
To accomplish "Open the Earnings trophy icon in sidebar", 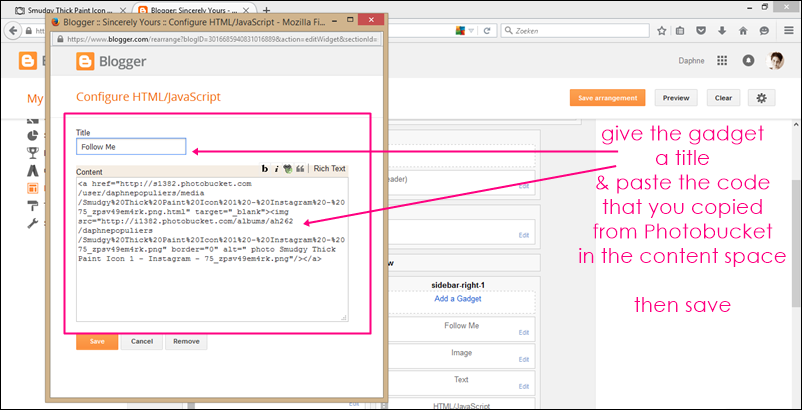I will click(33, 153).
